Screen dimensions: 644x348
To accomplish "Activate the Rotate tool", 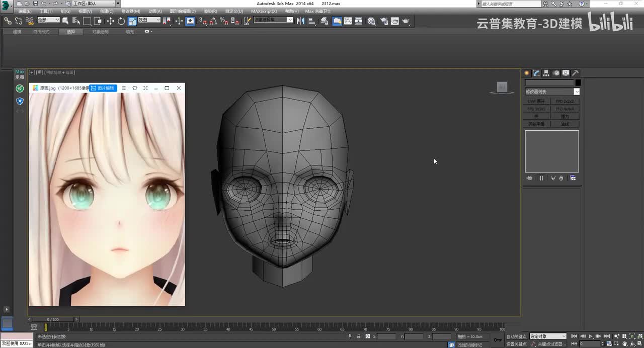I will (x=121, y=21).
